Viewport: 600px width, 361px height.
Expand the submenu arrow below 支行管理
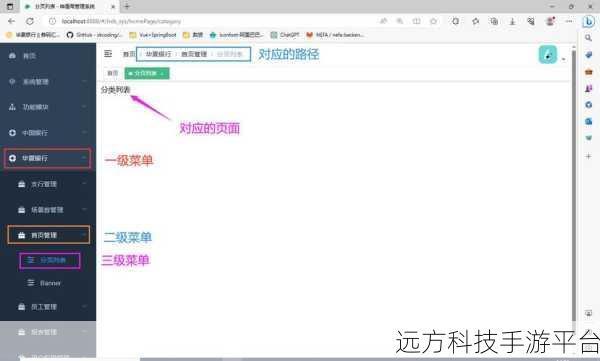pyautogui.click(x=84, y=209)
